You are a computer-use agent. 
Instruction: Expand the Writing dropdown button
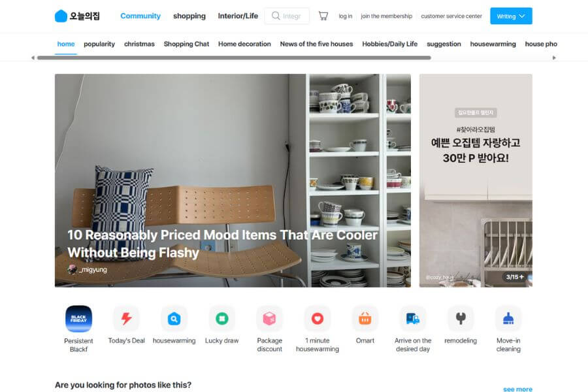pyautogui.click(x=511, y=16)
